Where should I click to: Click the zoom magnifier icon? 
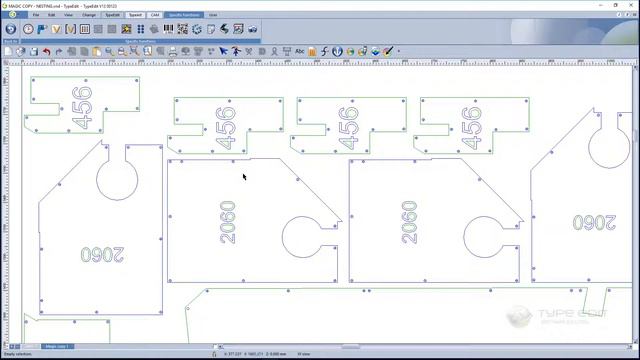click(x=109, y=51)
